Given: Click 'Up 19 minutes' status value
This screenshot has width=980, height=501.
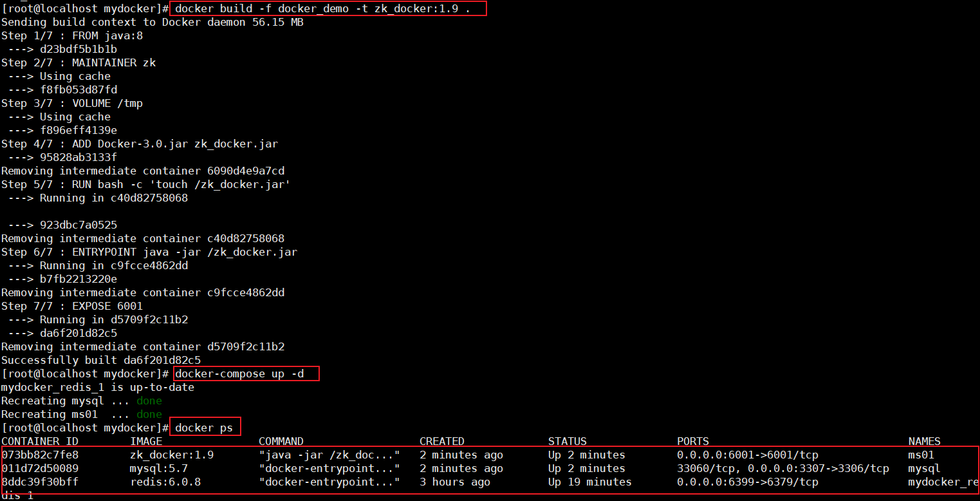Looking at the screenshot, I should tap(590, 482).
